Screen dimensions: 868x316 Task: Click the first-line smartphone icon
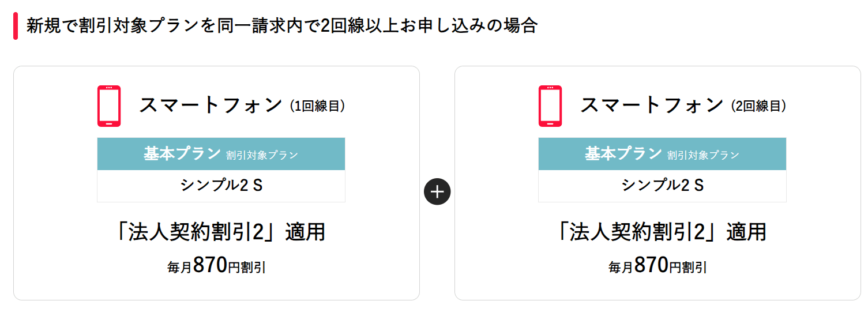pyautogui.click(x=109, y=106)
